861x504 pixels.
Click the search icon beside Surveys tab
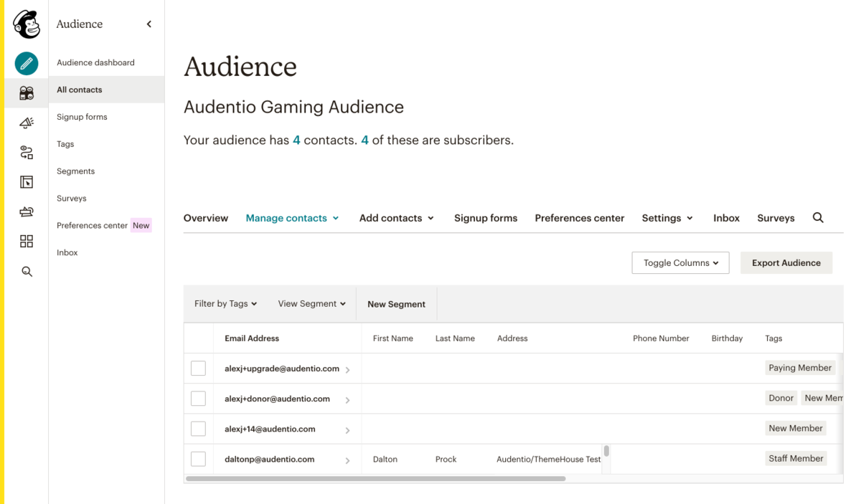818,218
